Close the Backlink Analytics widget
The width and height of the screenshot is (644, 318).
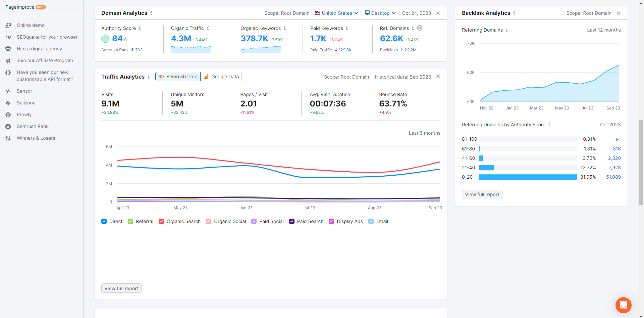pyautogui.click(x=619, y=13)
